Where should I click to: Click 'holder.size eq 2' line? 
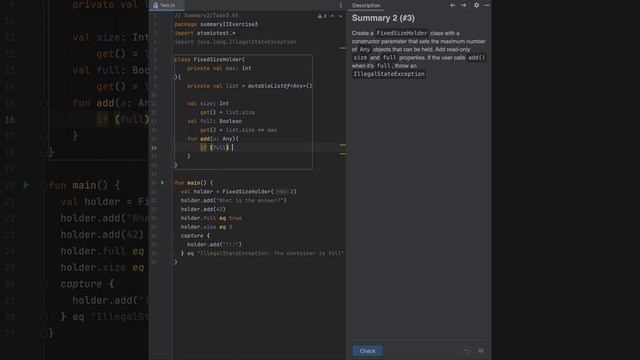pyautogui.click(x=206, y=227)
